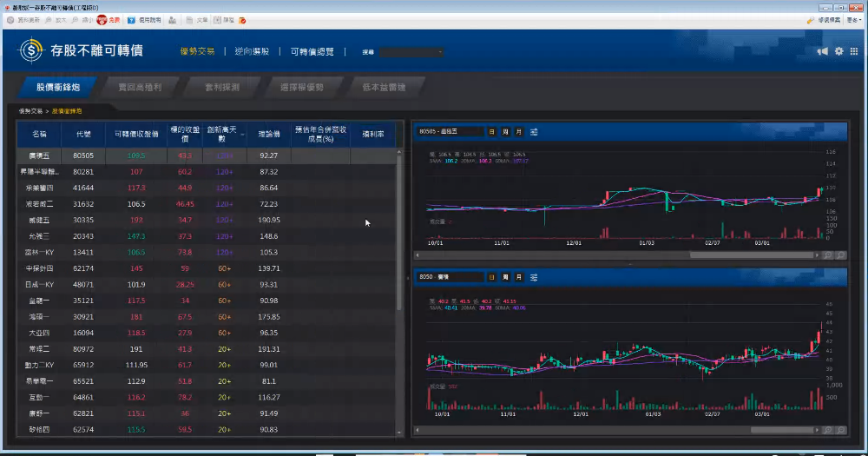Click the 優勢交易 breadcrumb link
The width and height of the screenshot is (868, 456).
[x=30, y=111]
